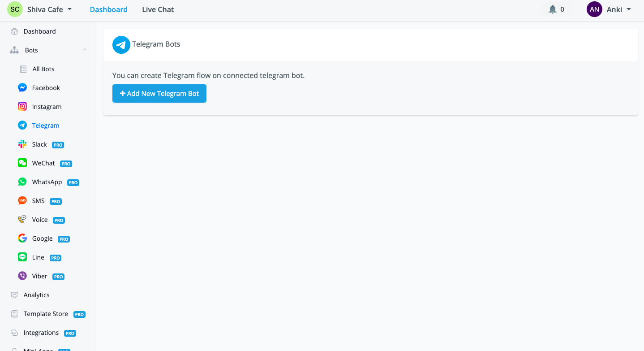Click the large Telegram Bots header logo

coord(121,45)
